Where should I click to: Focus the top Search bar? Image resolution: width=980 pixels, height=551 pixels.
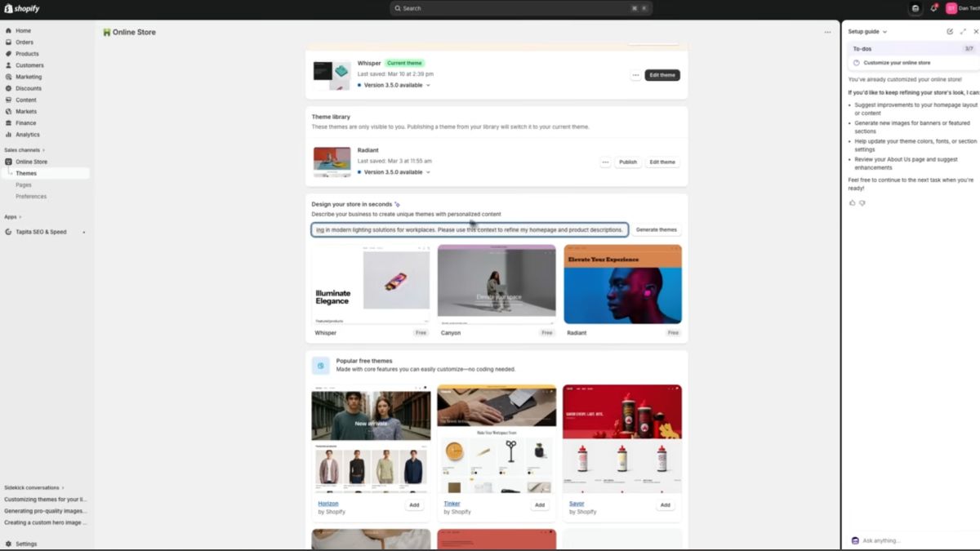[520, 8]
